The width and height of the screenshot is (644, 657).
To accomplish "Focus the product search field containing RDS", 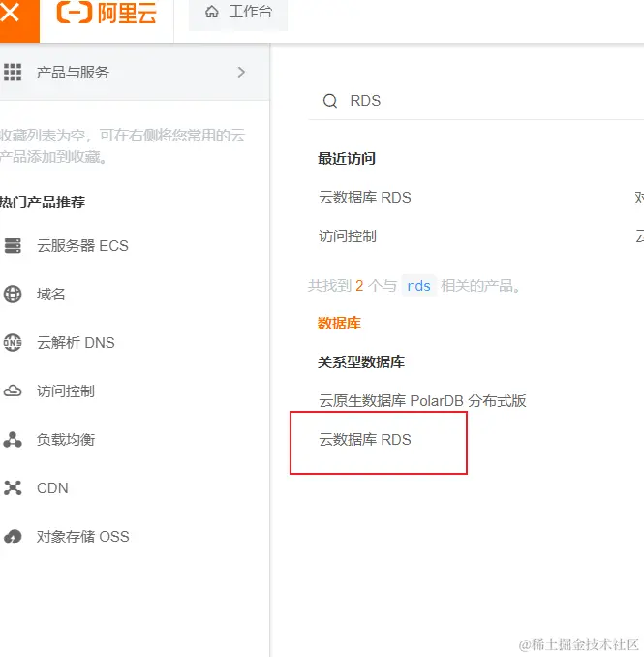I will (x=476, y=101).
